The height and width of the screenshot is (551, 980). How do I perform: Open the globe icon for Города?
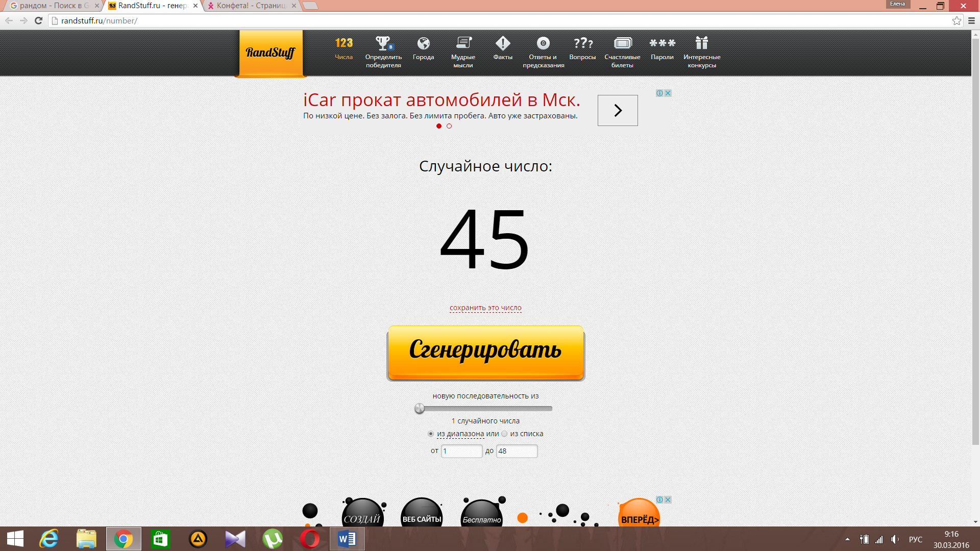pos(423,43)
